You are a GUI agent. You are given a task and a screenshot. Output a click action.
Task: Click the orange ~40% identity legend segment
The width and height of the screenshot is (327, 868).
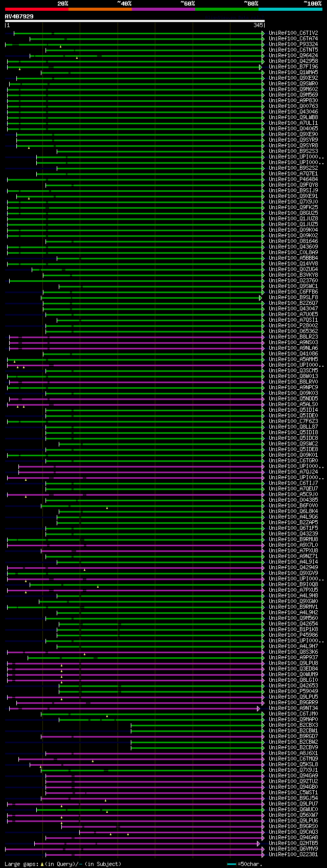point(100,9)
